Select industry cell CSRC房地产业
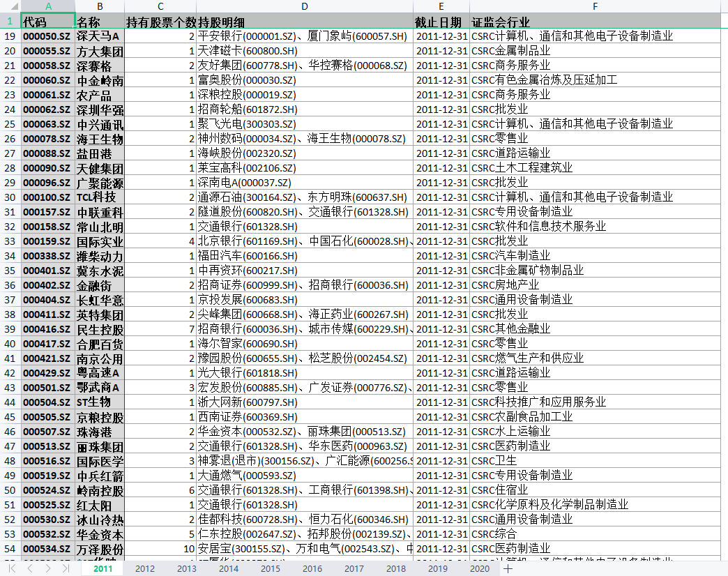This screenshot has height=576, width=728. pyautogui.click(x=596, y=285)
